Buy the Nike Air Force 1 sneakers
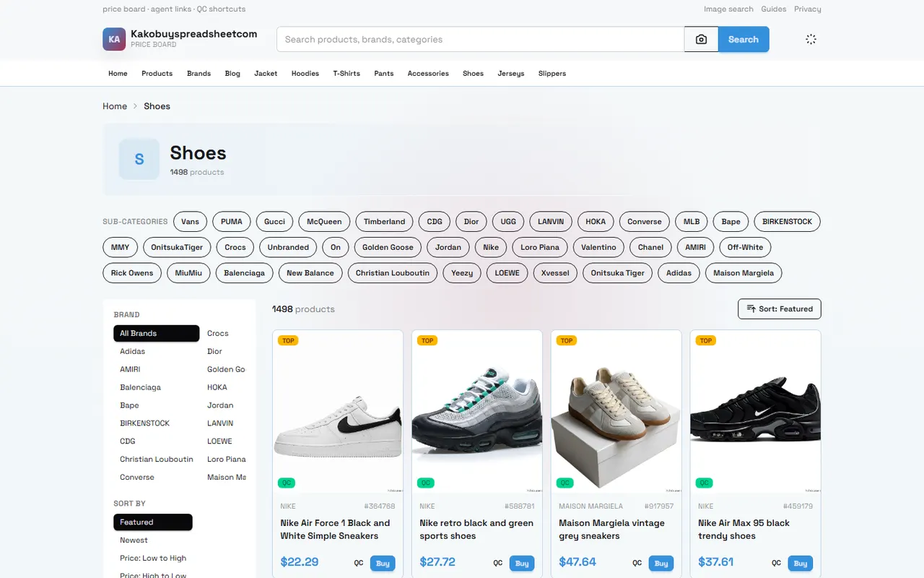Image resolution: width=924 pixels, height=578 pixels. point(383,564)
